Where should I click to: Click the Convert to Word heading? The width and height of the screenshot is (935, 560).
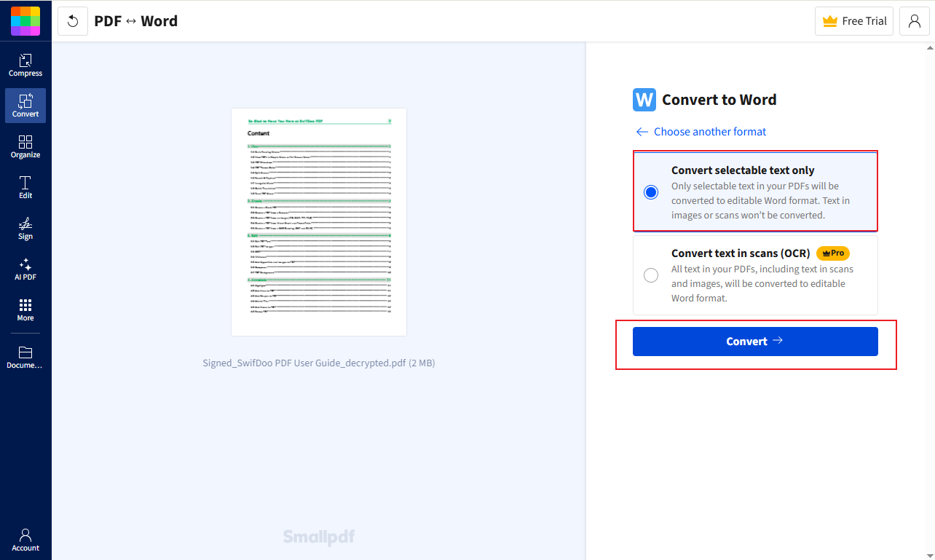[719, 100]
